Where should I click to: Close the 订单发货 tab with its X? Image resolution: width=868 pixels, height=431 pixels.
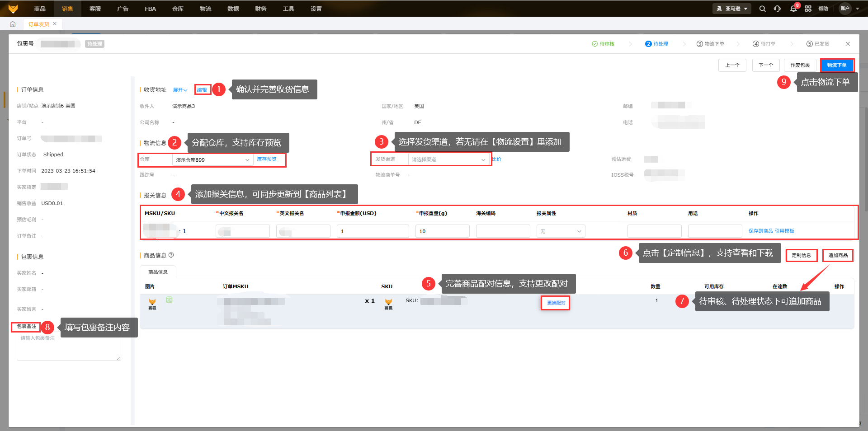pos(55,24)
